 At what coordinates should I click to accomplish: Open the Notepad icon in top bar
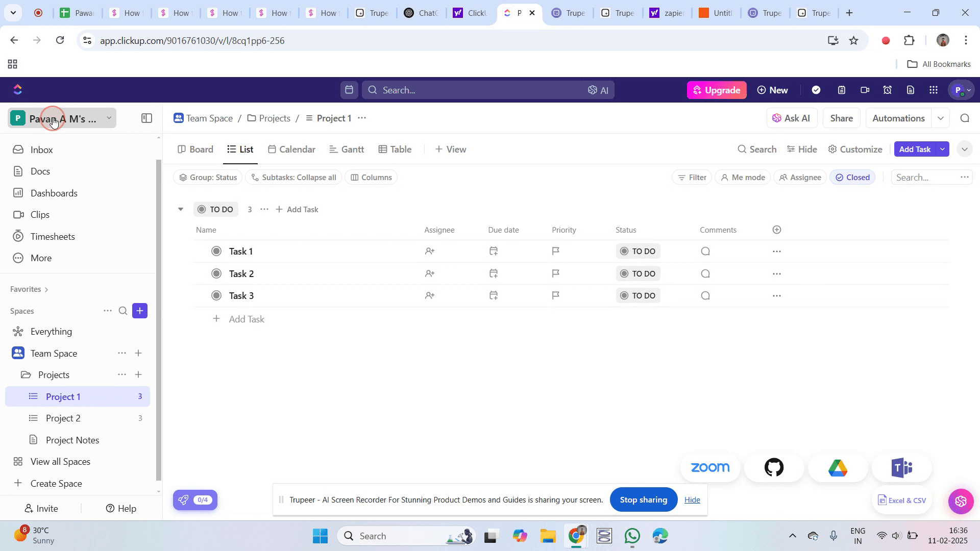point(842,90)
